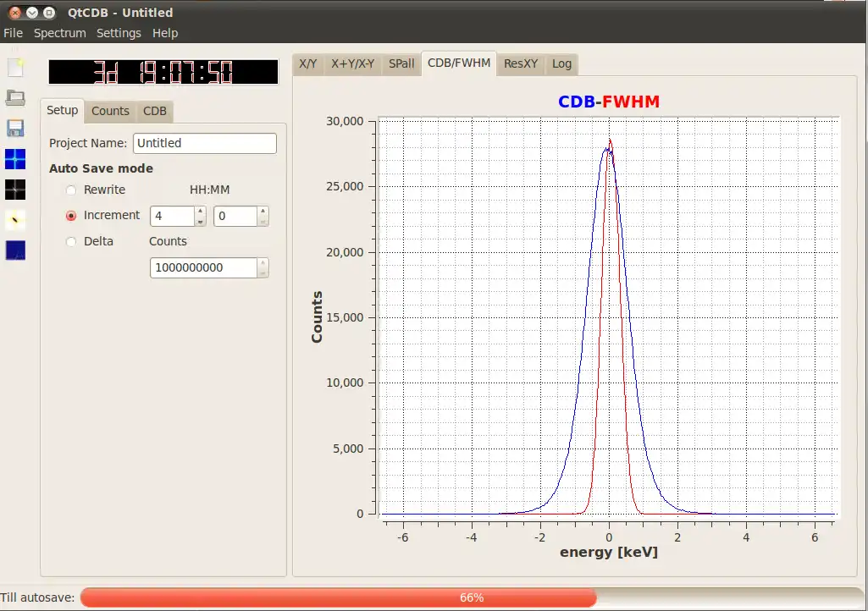Viewport: 868px width, 611px height.
Task: Select the CDB/FWHM plot tab
Action: [x=459, y=63]
